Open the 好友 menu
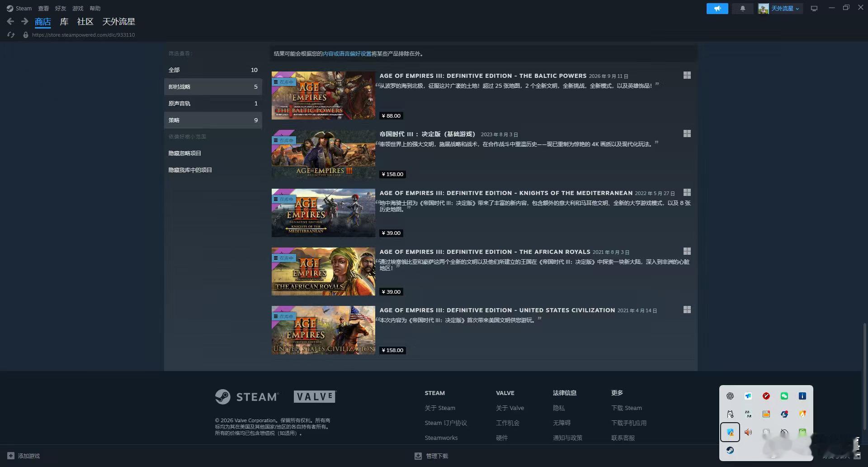 (61, 8)
